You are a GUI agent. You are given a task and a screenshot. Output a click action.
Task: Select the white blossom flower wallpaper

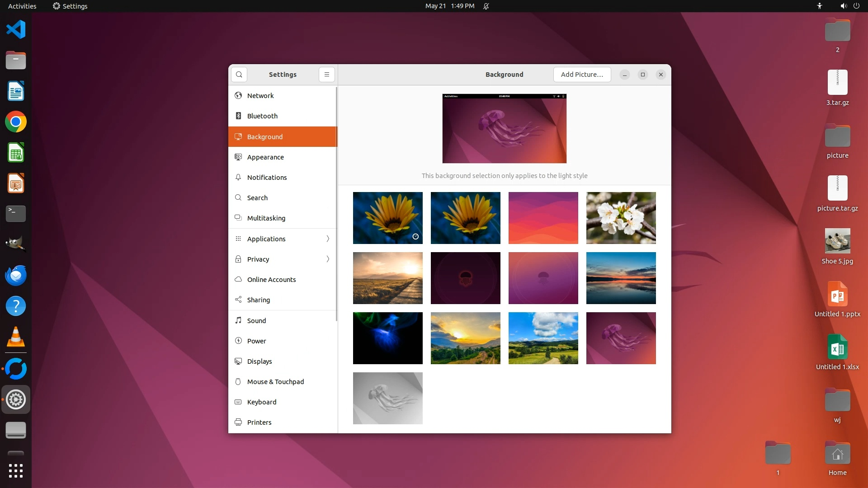[621, 218]
